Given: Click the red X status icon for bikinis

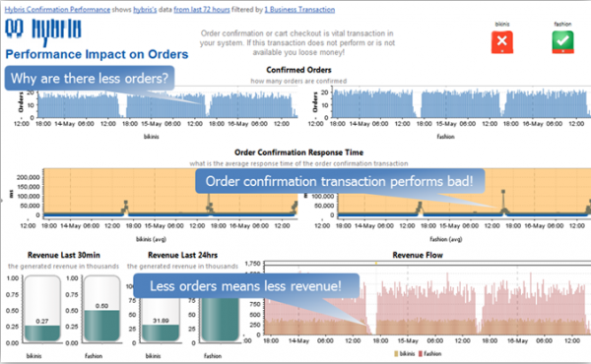Looking at the screenshot, I should (x=502, y=41).
